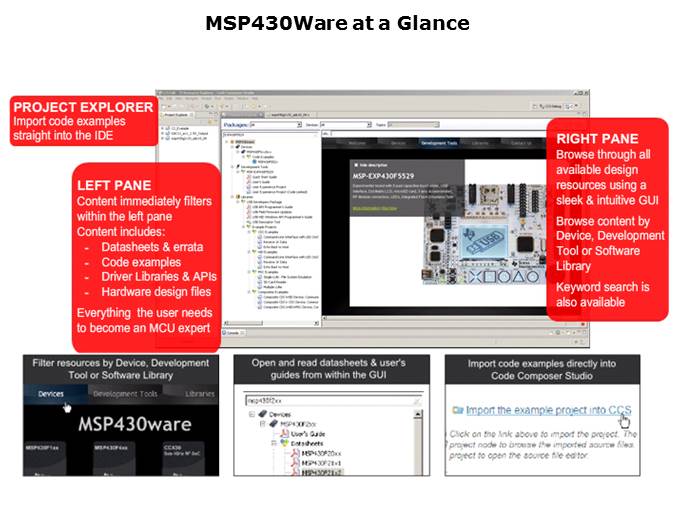Click the search field above main tree
674x506 pixels.
point(271,134)
